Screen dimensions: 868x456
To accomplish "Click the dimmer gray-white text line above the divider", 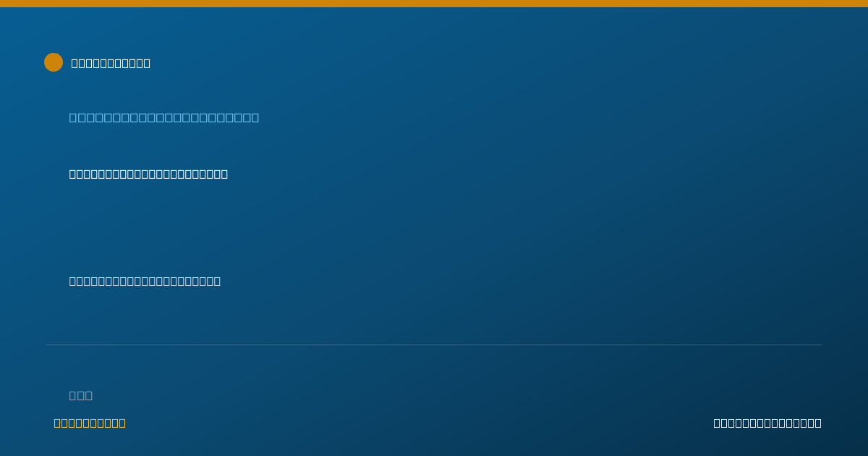I will 145,281.
